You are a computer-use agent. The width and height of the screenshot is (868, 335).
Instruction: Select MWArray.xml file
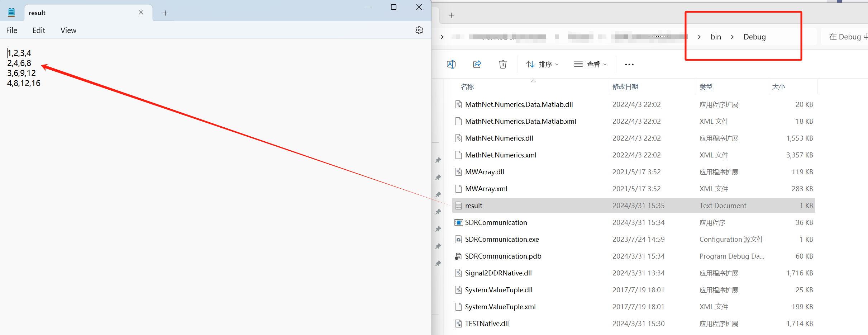[633, 189]
